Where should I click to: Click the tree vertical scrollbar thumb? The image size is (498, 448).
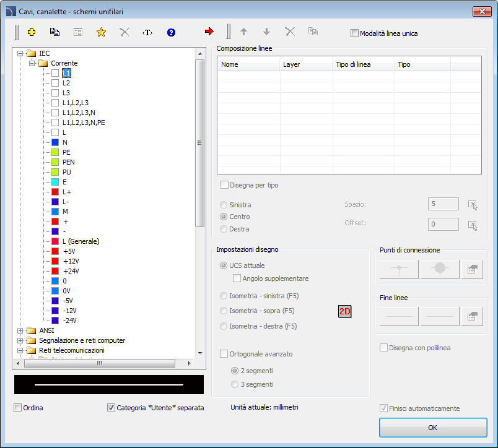coord(200,143)
